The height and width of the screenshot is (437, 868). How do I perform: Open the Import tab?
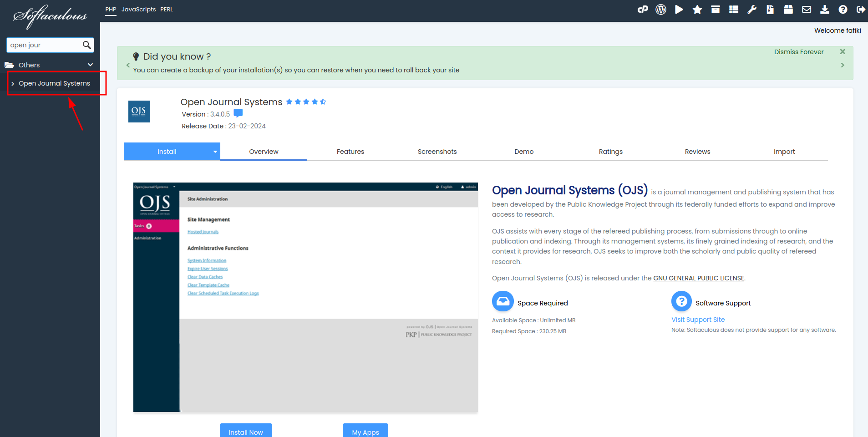tap(784, 152)
